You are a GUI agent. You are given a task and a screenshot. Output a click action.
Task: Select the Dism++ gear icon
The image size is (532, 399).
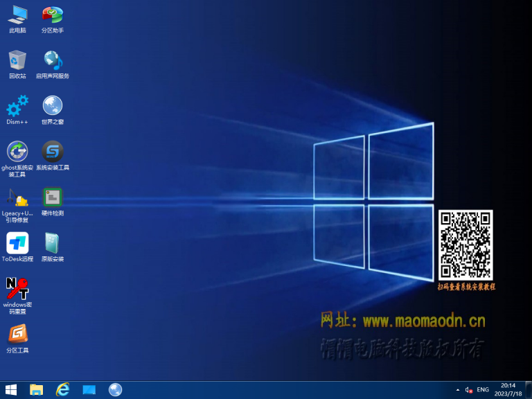point(17,110)
